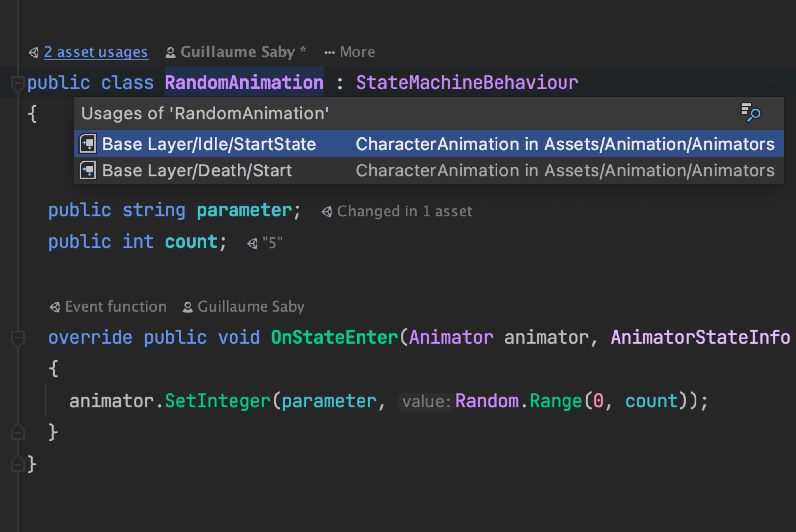Screen dimensions: 796x532
Task: Click fold end marker of OnStateEnter body
Action: point(18,432)
